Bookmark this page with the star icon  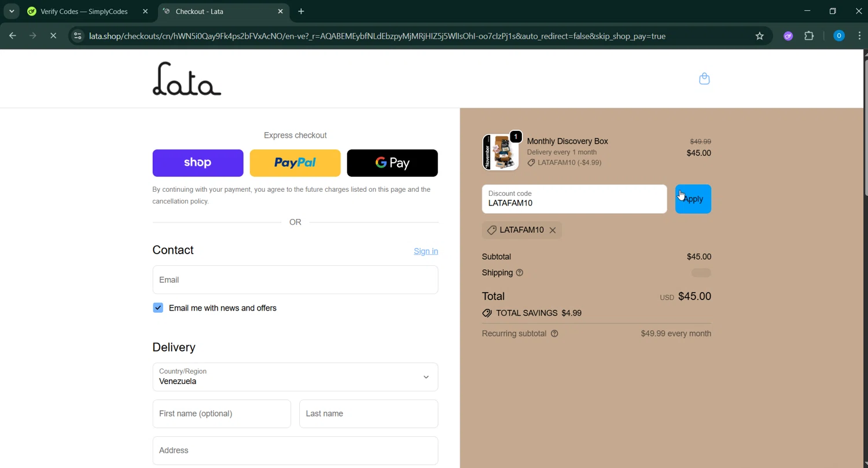tap(760, 36)
